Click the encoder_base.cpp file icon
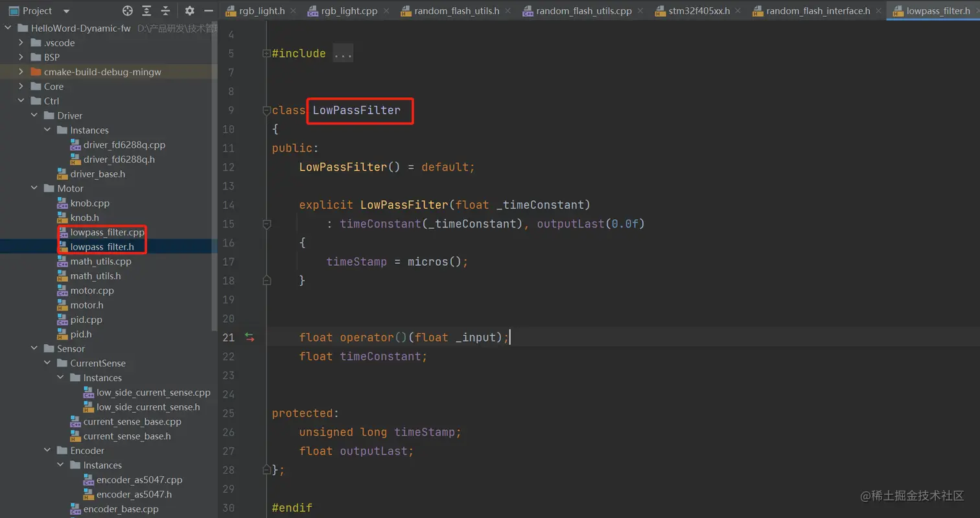 coord(76,510)
